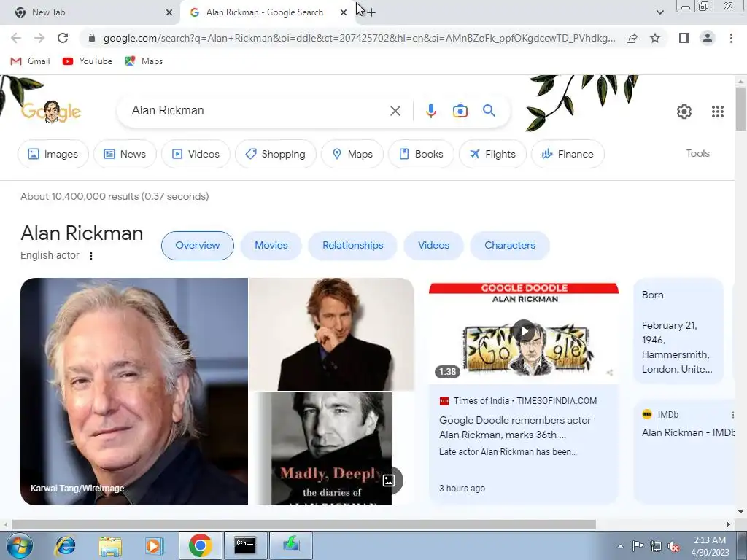Image resolution: width=747 pixels, height=560 pixels.
Task: Open Chrome three-dot menu
Action: coord(731,38)
